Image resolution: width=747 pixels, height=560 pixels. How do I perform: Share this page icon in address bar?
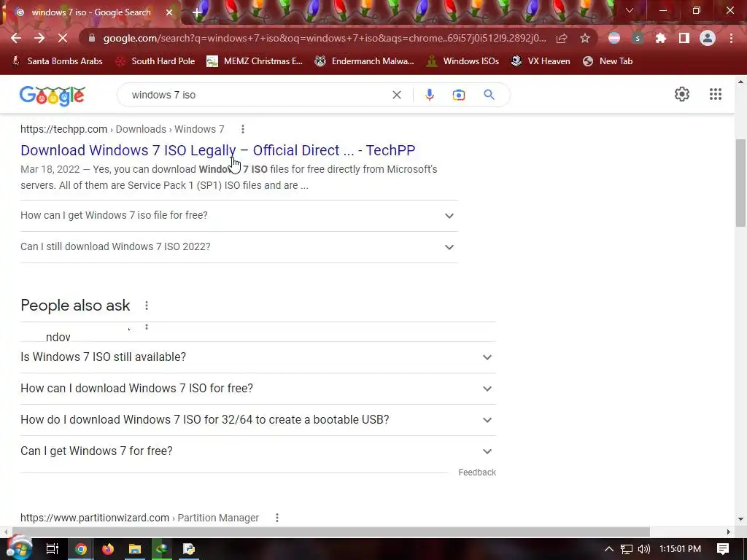[x=562, y=38]
